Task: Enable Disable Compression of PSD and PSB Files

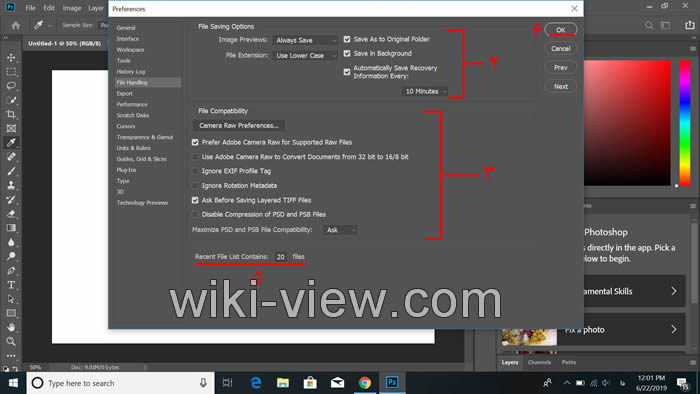Action: [x=195, y=215]
